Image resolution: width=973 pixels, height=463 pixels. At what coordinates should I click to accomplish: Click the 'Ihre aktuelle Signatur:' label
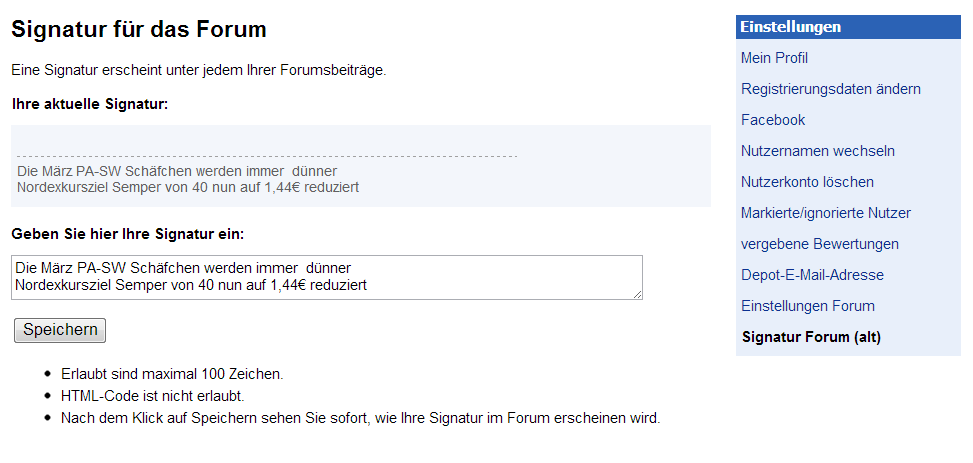click(90, 104)
